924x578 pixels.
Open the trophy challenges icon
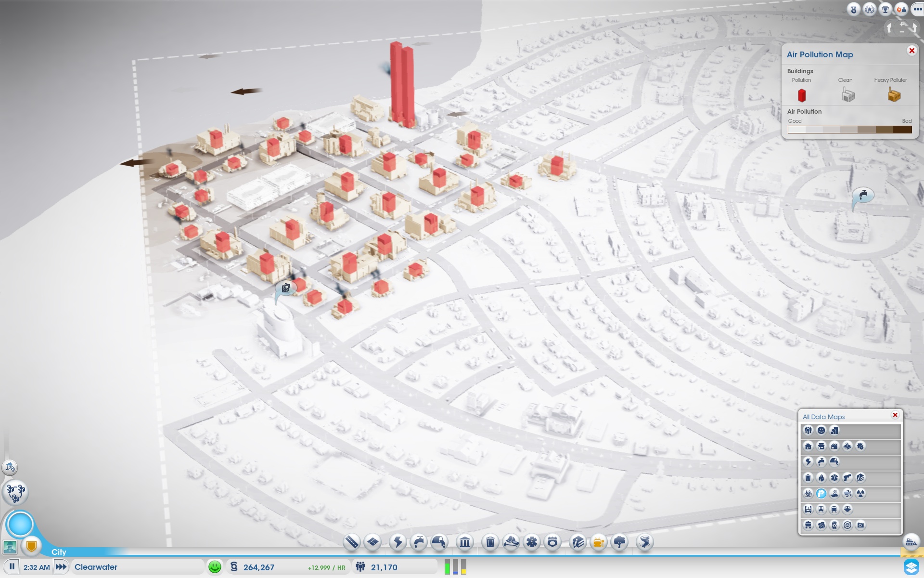click(x=885, y=9)
